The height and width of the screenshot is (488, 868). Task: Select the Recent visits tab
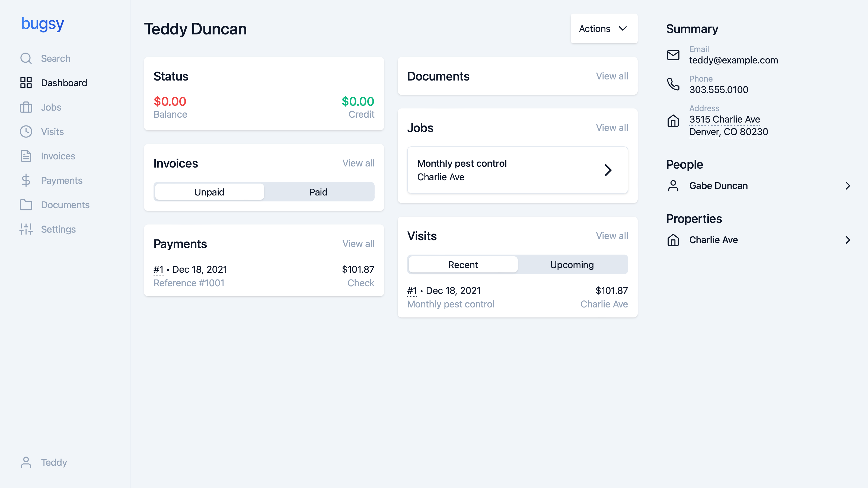coord(463,265)
